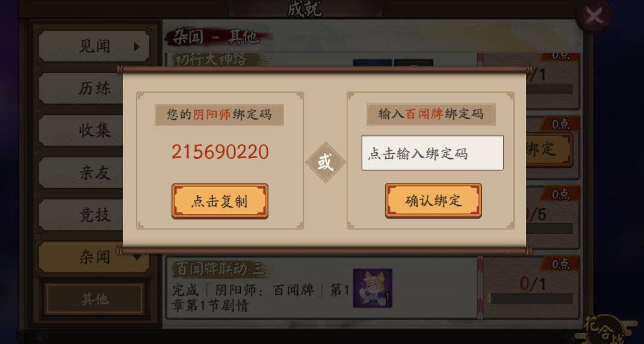Open the 花合战 corner icon
644x344 pixels.
[604, 329]
